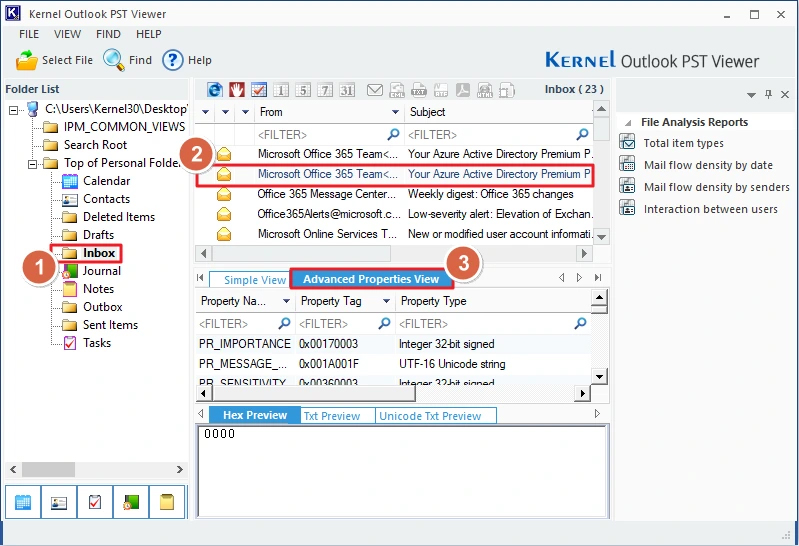Select the Unicode Txt Preview tab
This screenshot has width=799, height=546.
pos(436,416)
